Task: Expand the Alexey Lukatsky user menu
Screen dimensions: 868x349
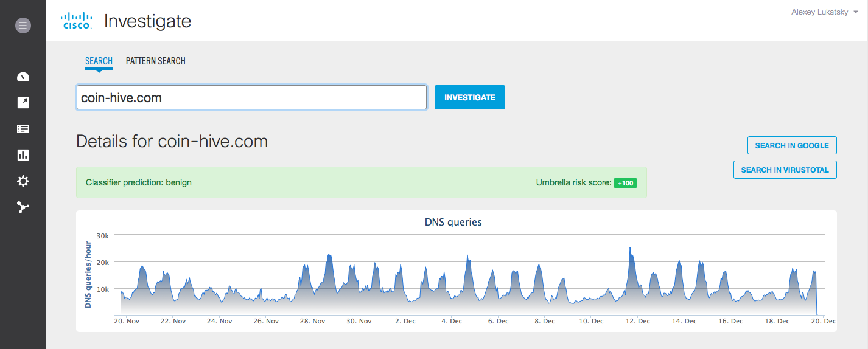Action: [x=824, y=12]
